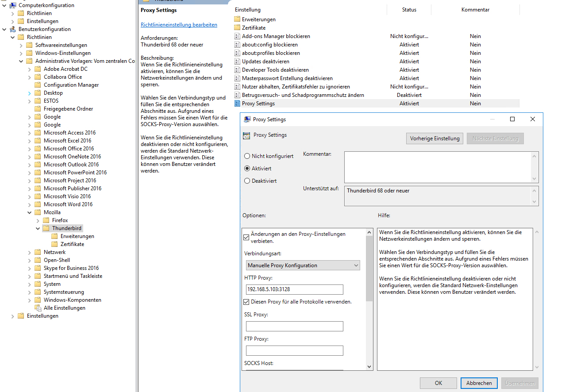Click policy icon beside about:config blockieren
The width and height of the screenshot is (569, 392).
coord(237,45)
